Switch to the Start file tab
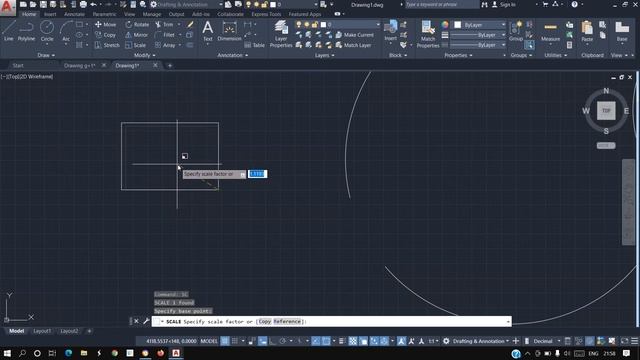The height and width of the screenshot is (360, 640). point(18,65)
